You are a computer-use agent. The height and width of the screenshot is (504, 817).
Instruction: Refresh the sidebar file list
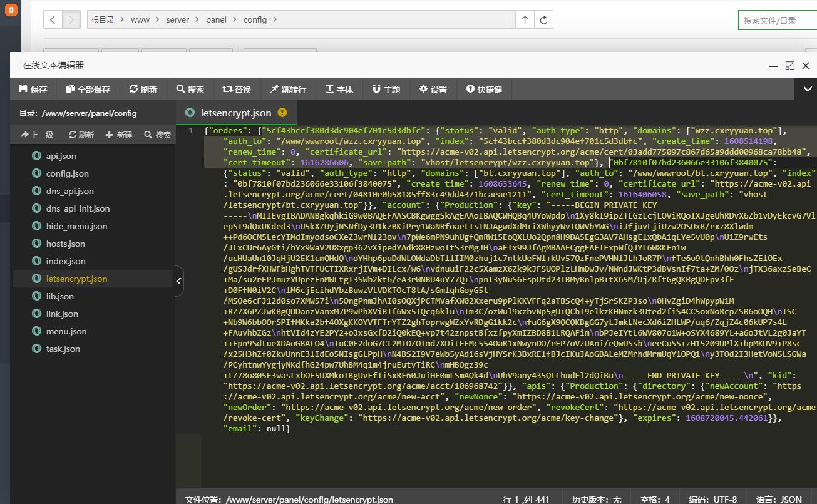tap(81, 135)
